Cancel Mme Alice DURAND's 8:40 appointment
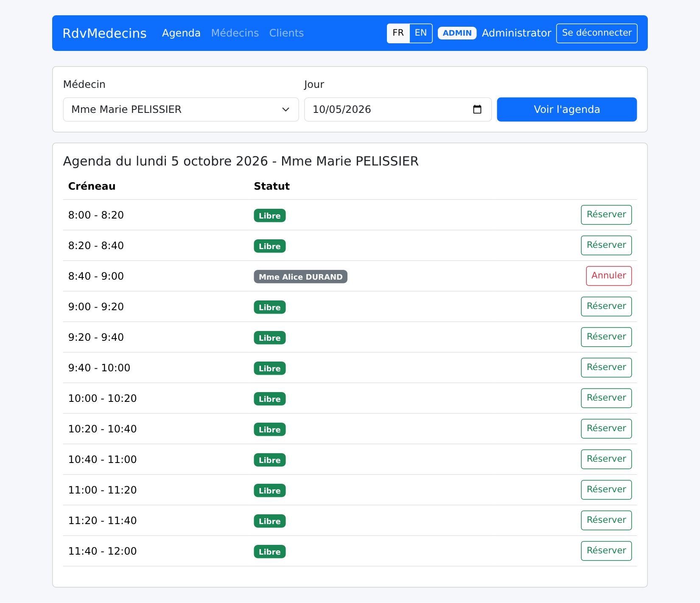Screen dimensions: 700x603 coord(609,276)
